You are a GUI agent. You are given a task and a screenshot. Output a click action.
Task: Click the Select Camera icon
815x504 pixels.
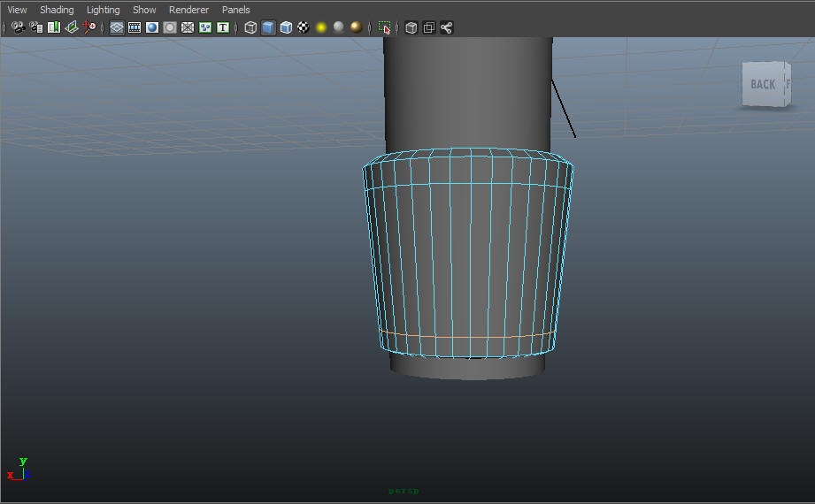(x=19, y=27)
